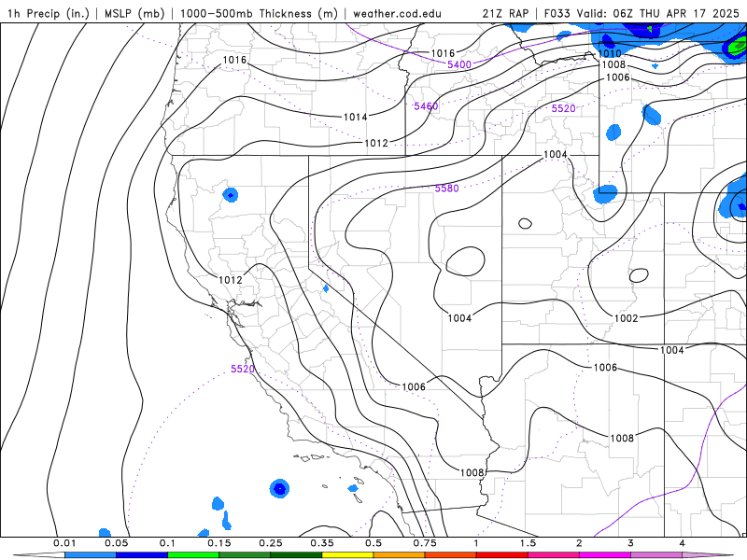Click the weather.cod.edu source label

point(398,13)
